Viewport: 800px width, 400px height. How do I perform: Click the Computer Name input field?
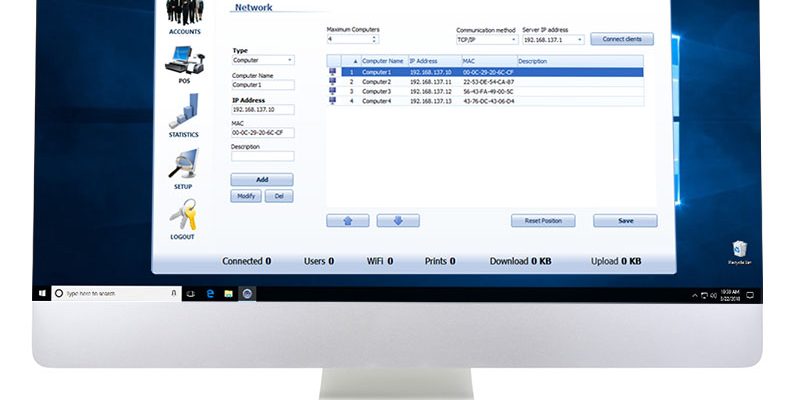(263, 85)
